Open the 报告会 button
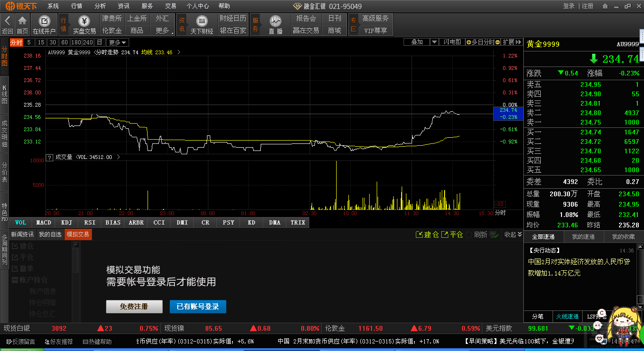 pyautogui.click(x=306, y=18)
